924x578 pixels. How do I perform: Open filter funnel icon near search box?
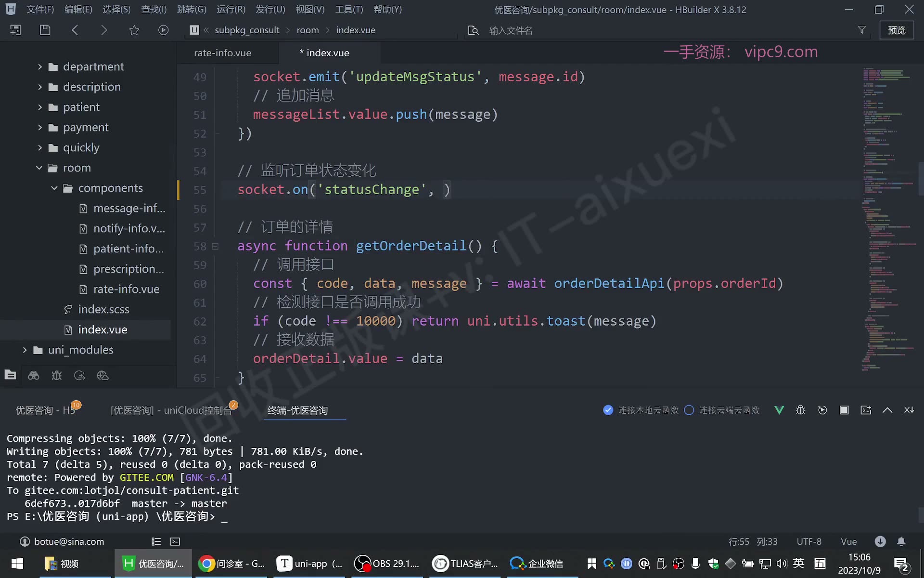pyautogui.click(x=862, y=30)
